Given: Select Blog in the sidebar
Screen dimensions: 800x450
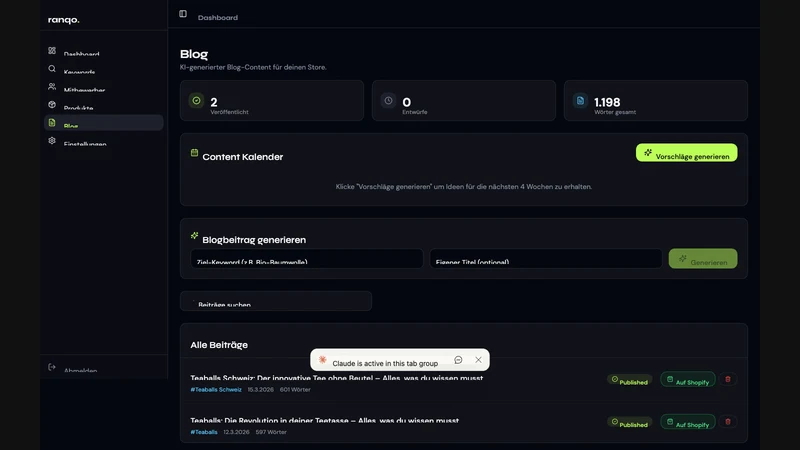Looking at the screenshot, I should 104,122.
